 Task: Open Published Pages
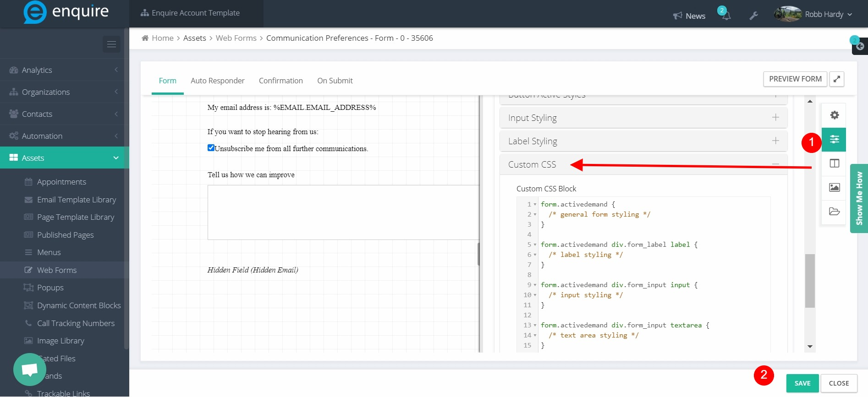click(65, 235)
